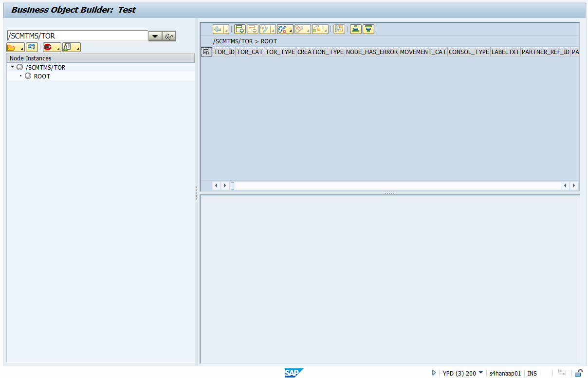This screenshot has height=378, width=588.
Task: Click the glasses and pencil display-change icon
Action: coord(265,29)
